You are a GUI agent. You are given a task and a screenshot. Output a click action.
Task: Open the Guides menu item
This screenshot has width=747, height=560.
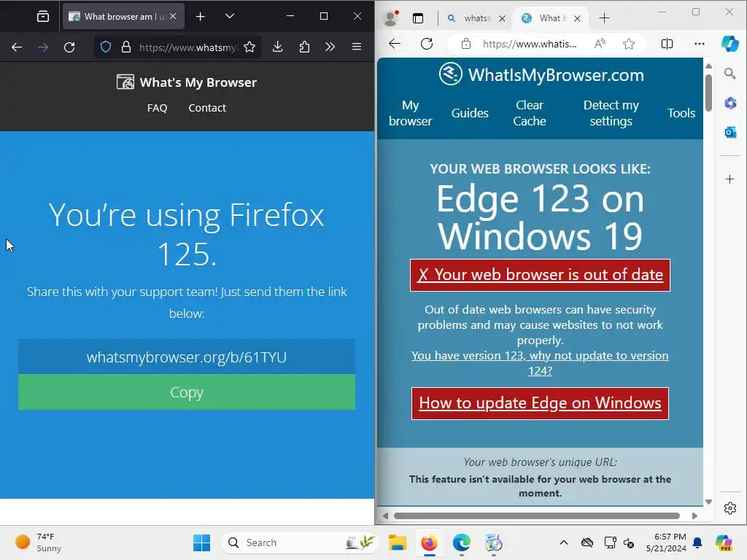[x=470, y=113]
